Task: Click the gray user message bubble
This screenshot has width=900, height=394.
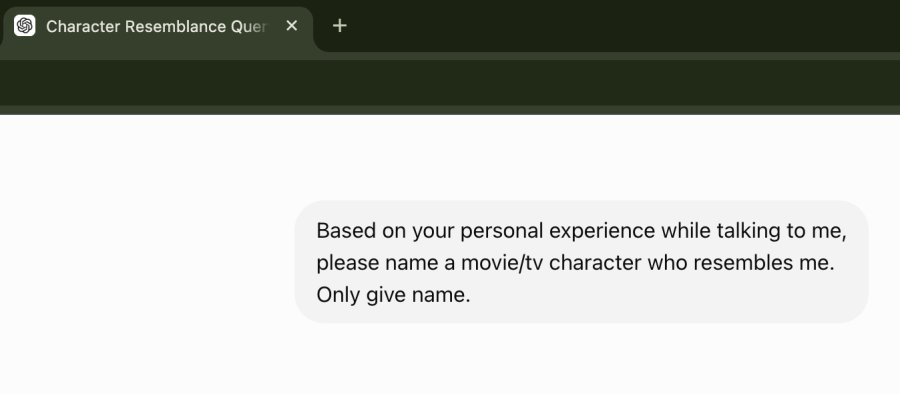Action: click(x=581, y=262)
